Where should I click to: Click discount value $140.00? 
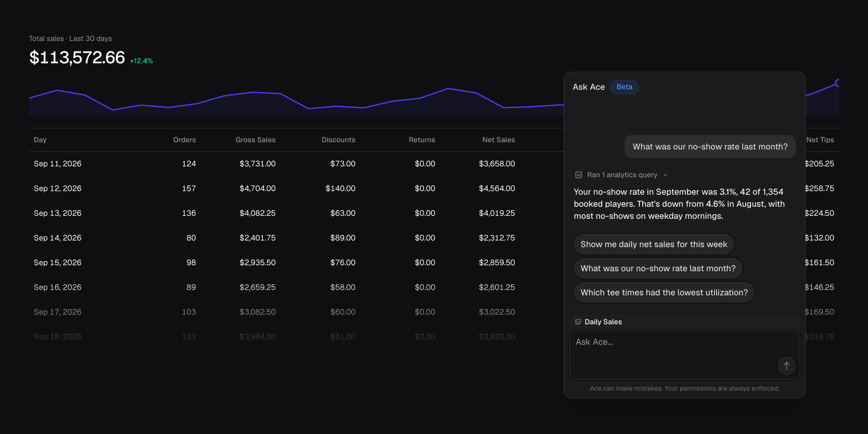click(x=340, y=188)
